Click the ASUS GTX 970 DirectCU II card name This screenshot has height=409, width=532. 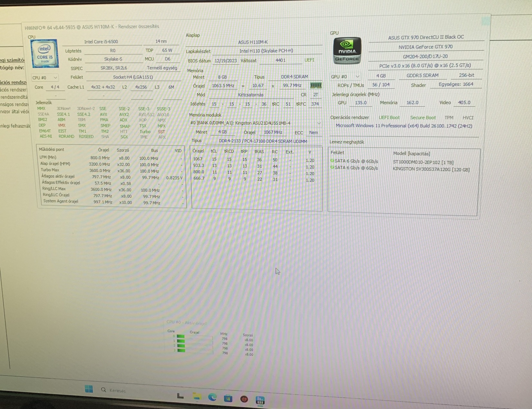(x=426, y=37)
